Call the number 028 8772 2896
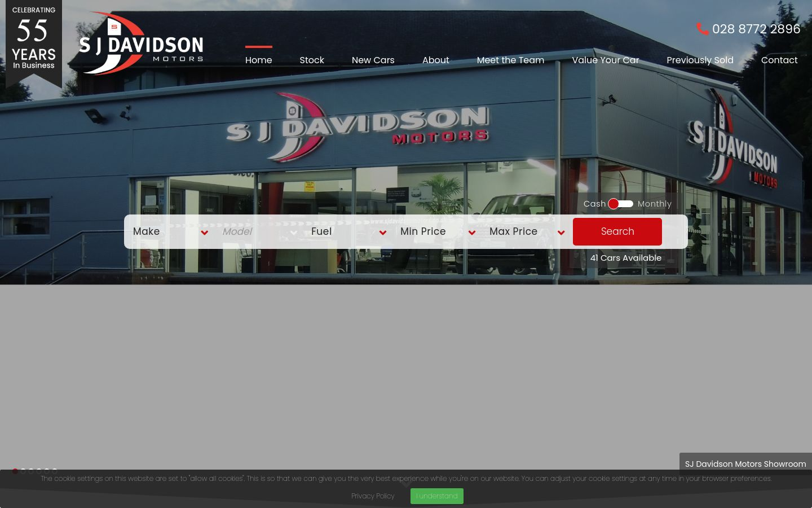 click(x=756, y=29)
